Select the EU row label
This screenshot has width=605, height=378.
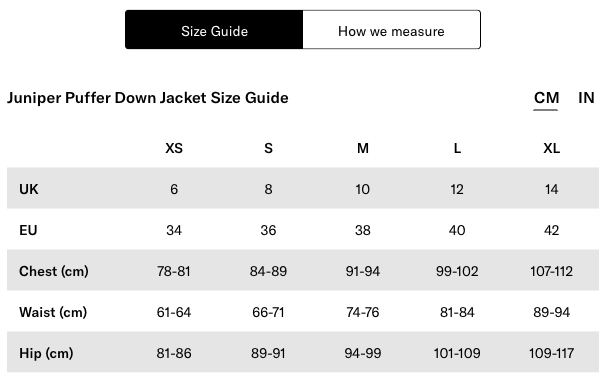click(x=28, y=230)
